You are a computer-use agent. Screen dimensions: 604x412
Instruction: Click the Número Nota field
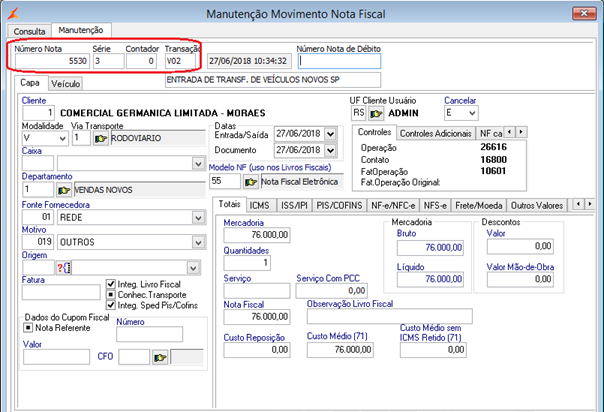pos(52,61)
